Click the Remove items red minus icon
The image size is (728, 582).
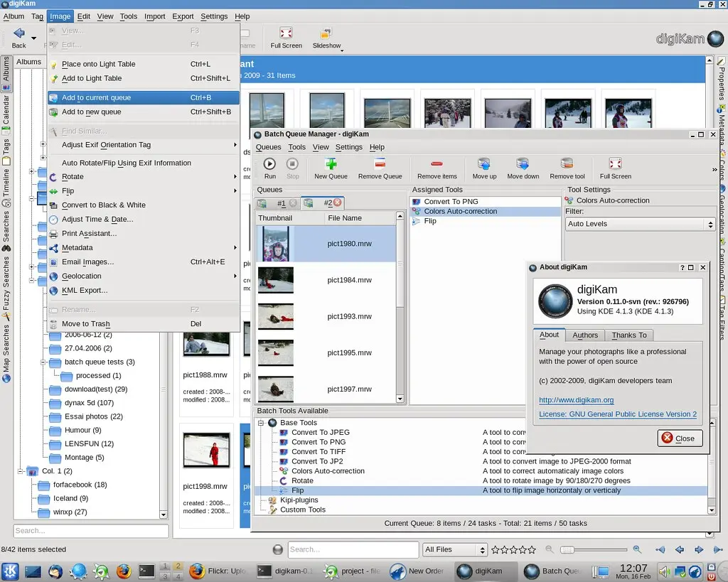click(437, 164)
